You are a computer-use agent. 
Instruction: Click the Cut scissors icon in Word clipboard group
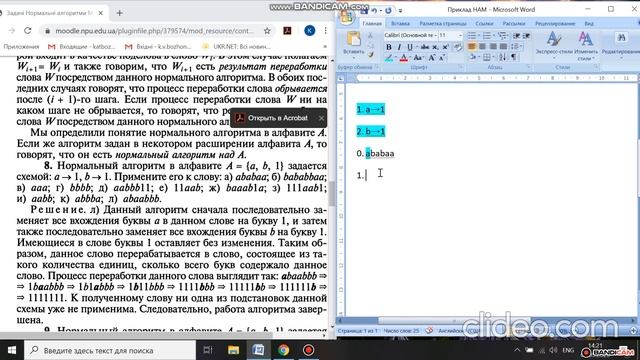pyautogui.click(x=370, y=36)
